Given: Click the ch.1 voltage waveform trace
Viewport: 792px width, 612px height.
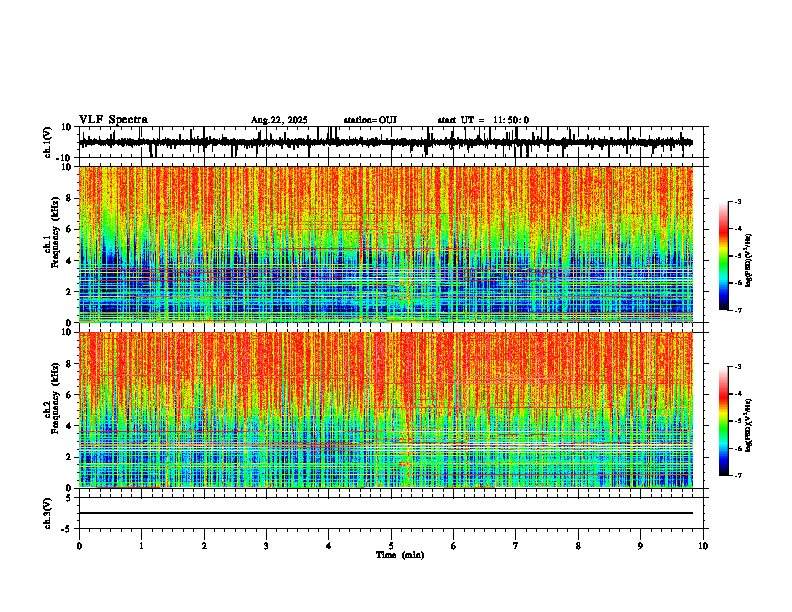Looking at the screenshot, I should [x=386, y=143].
